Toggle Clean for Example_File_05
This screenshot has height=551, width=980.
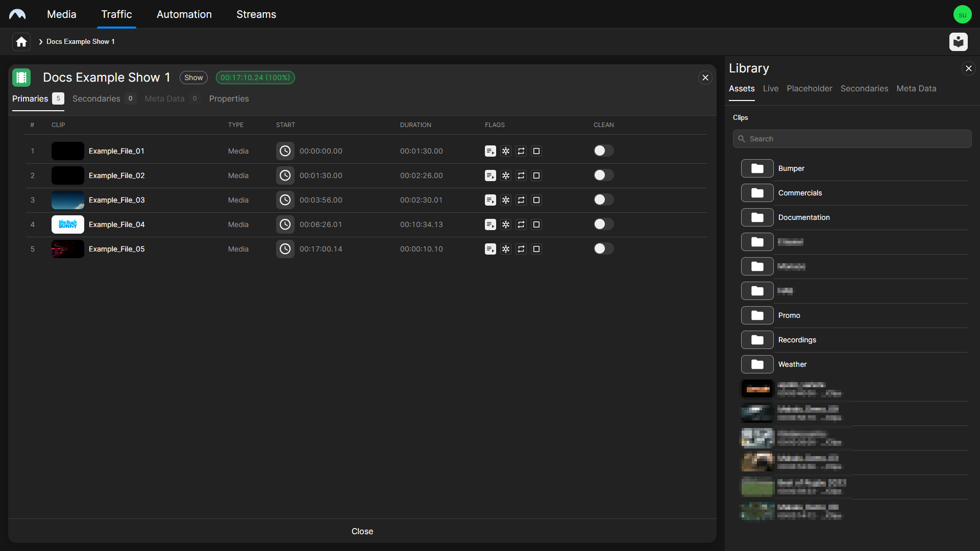point(603,248)
